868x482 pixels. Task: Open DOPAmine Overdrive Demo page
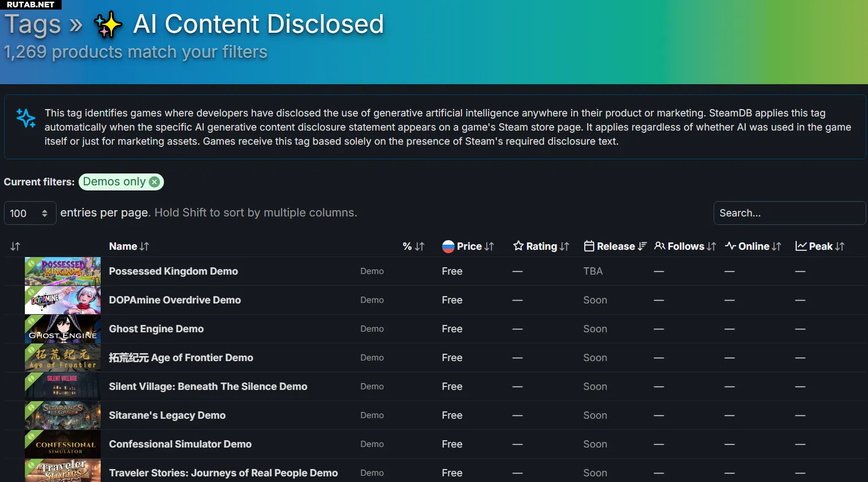pos(175,300)
